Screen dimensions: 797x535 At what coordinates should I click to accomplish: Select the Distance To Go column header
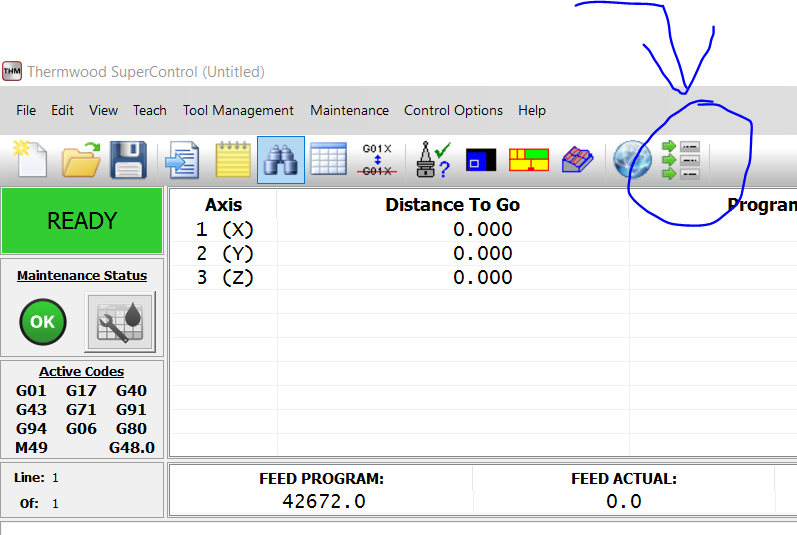tap(452, 205)
